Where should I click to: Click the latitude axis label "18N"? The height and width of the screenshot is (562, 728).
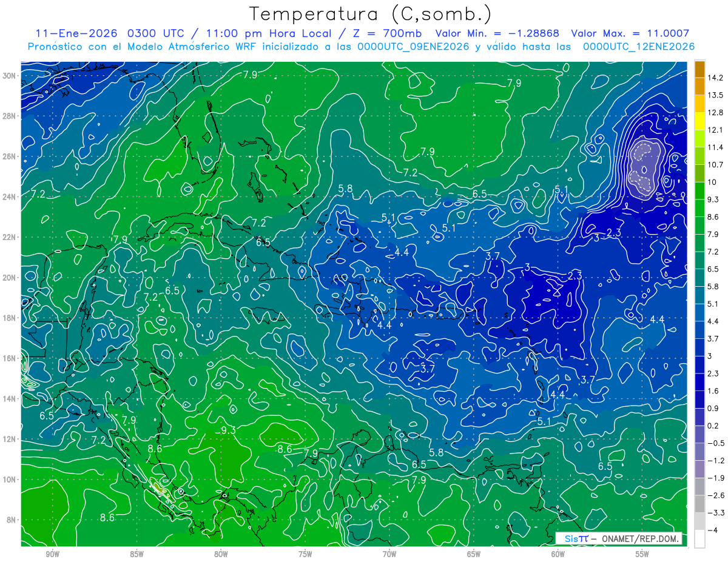pos(9,318)
